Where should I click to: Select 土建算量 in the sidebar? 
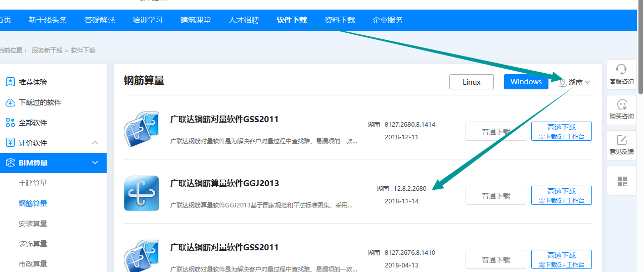pos(33,183)
